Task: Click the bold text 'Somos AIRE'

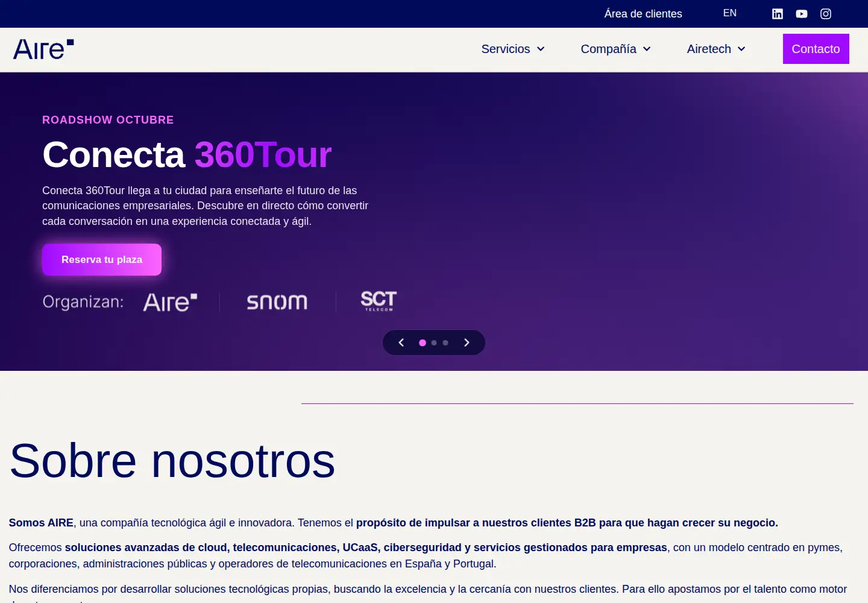Action: coord(41,523)
